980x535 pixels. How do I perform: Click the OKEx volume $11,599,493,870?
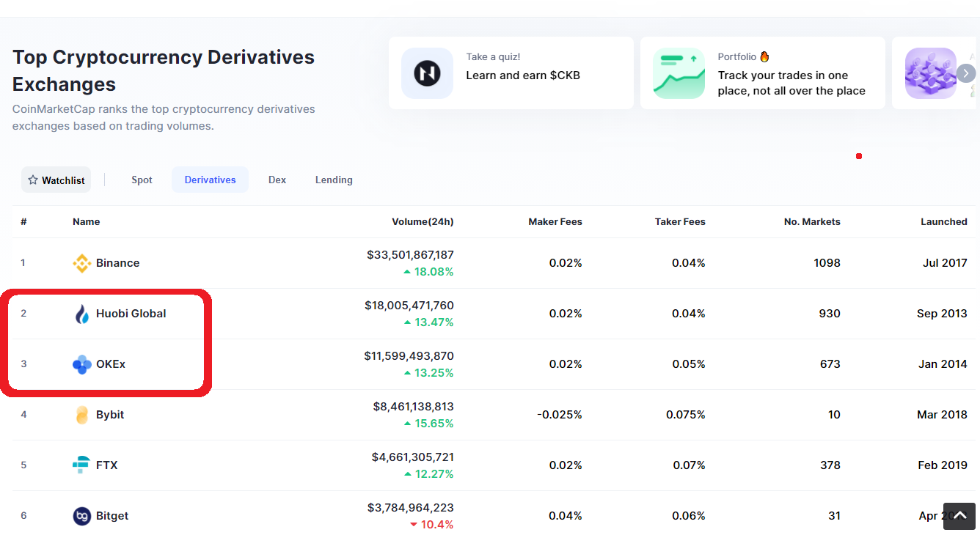[409, 356]
